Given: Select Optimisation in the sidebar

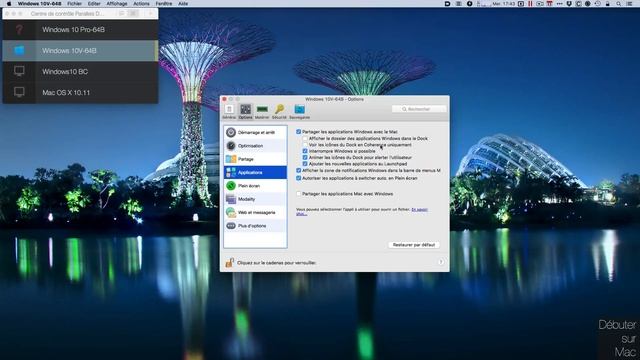Looking at the screenshot, I should pos(256,146).
